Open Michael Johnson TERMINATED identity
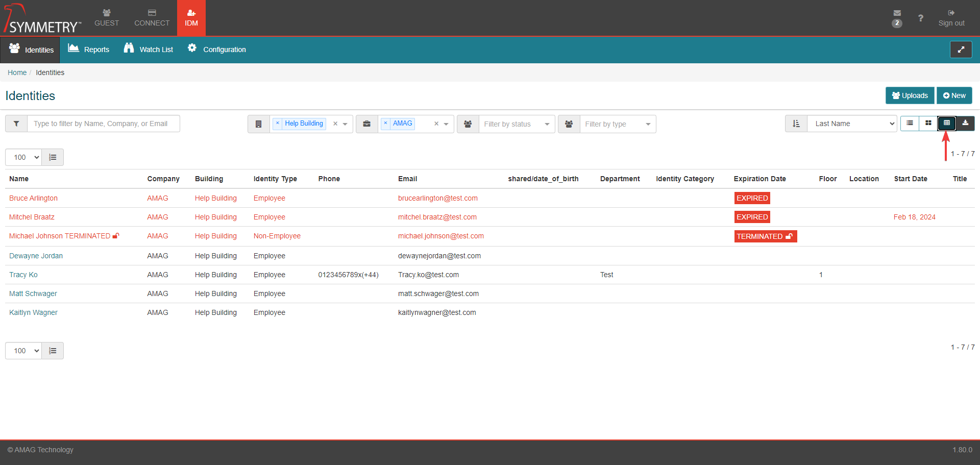 coord(60,236)
